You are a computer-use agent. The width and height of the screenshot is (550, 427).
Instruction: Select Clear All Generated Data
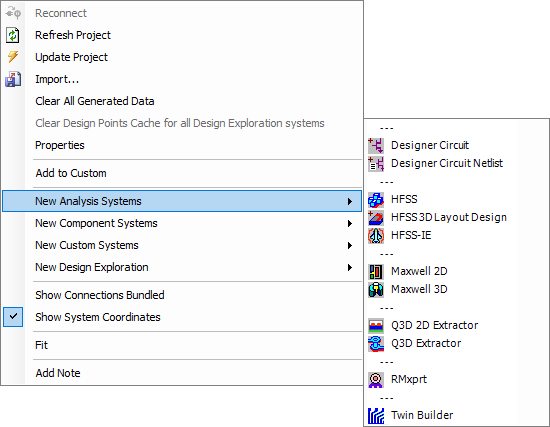[x=95, y=101]
